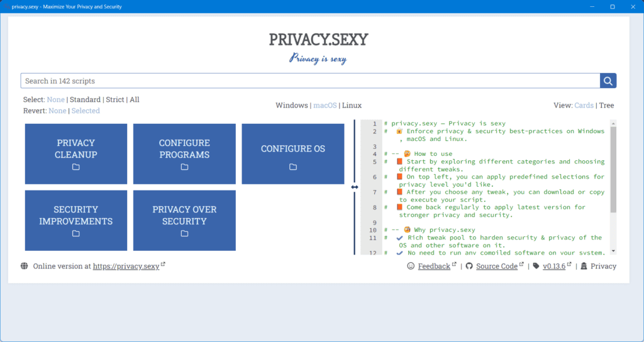Open the Feedback link
Image resolution: width=644 pixels, height=342 pixels.
[x=434, y=266]
